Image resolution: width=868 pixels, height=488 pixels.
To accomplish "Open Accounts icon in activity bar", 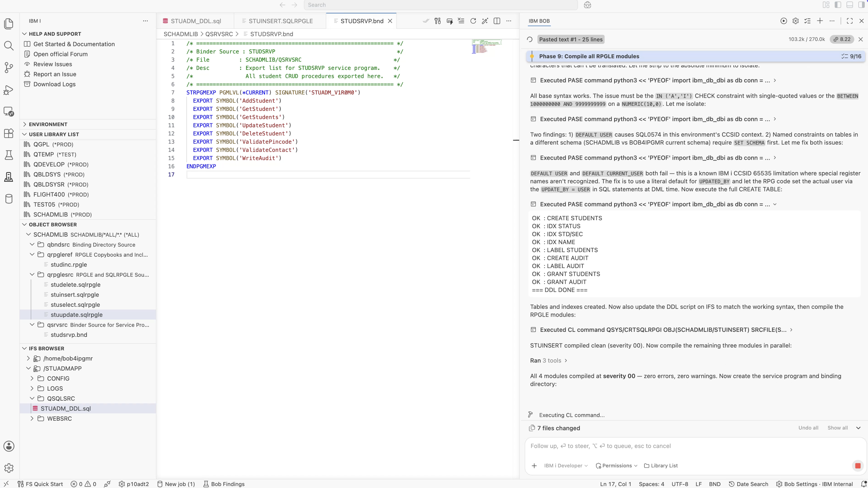I will [9, 446].
